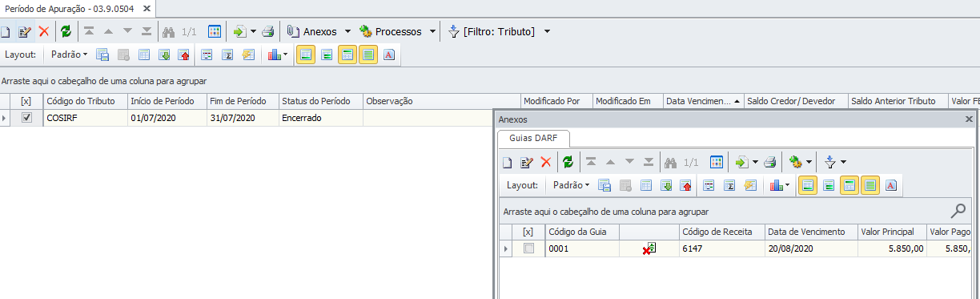The image size is (980, 299).
Task: Print from main window toolbar
Action: (x=268, y=32)
